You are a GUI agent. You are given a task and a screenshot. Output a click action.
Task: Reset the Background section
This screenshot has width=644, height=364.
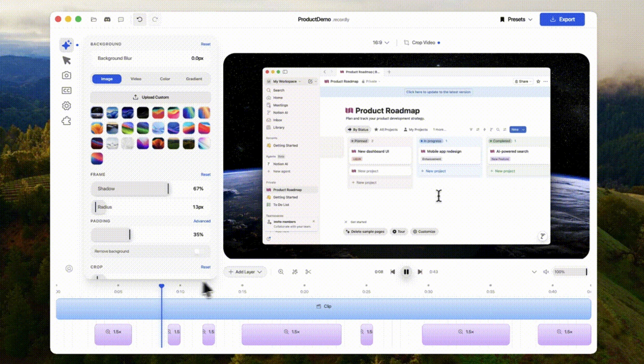tap(205, 44)
